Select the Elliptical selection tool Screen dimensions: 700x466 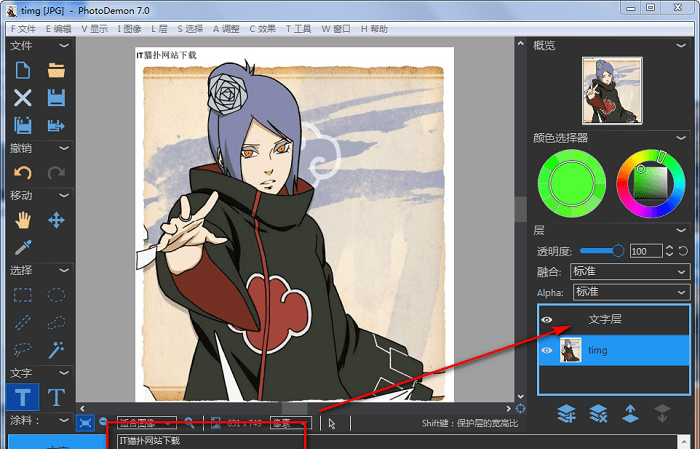tap(56, 295)
